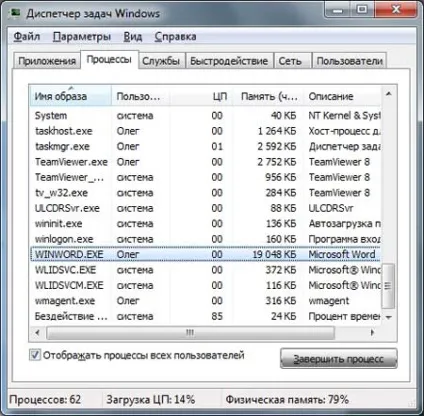Click the horizontal scrollbar right arrow
Screen dimensions: 424x416
[372, 332]
